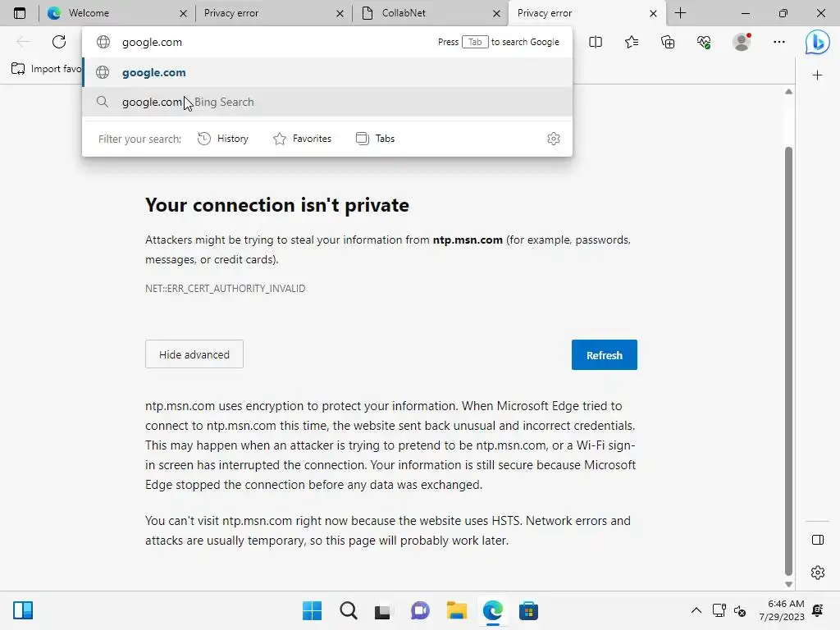Open the Collections icon
Viewport: 840px width, 630px height.
[x=668, y=42]
